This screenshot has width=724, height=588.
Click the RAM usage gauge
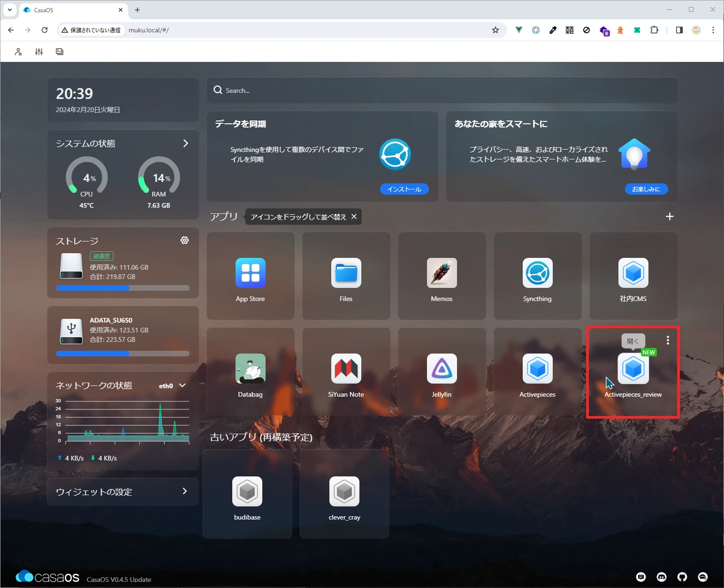[159, 176]
